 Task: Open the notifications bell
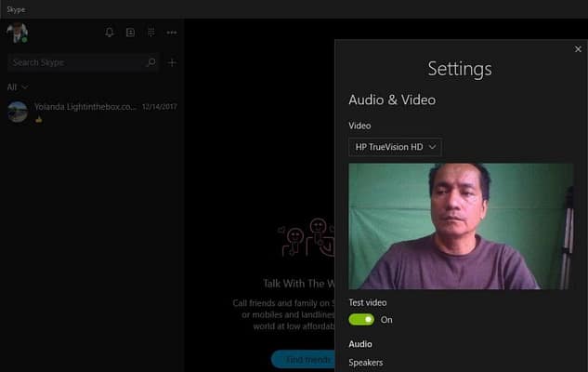coord(109,33)
